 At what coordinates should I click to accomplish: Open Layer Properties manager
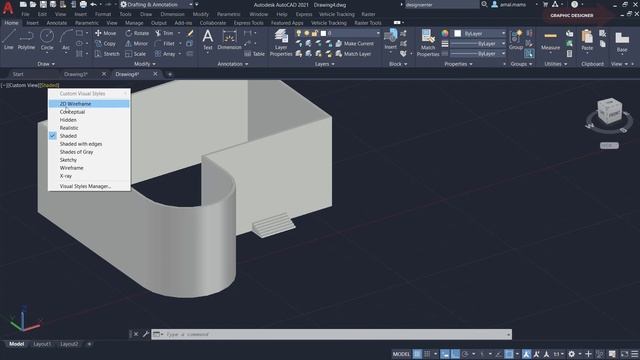[x=281, y=42]
